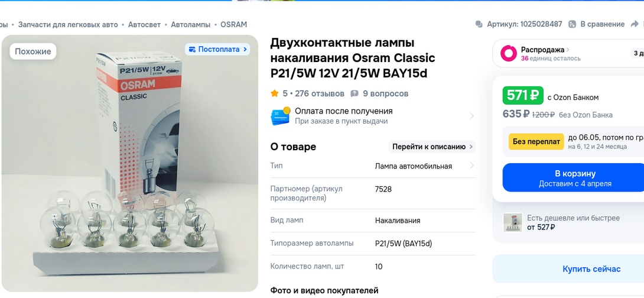Click the comparison icon near В сравнение
Image resolution: width=644 pixels, height=298 pixels.
pos(572,24)
